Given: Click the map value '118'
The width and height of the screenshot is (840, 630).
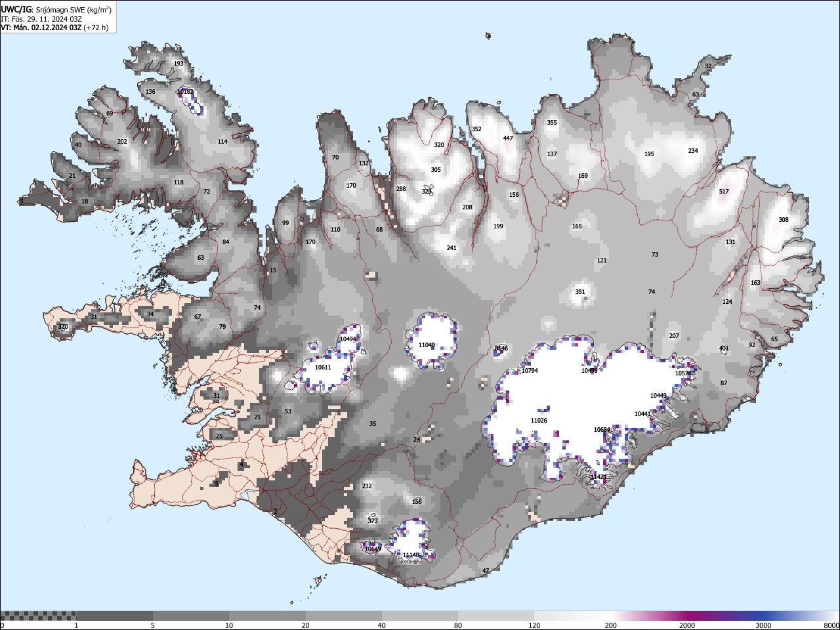Looking at the screenshot, I should [178, 182].
